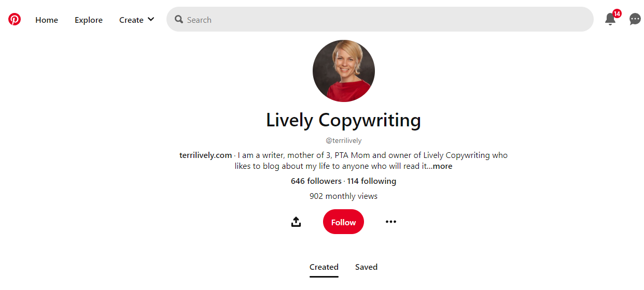Open the notifications bell icon
The height and width of the screenshot is (290, 644).
point(610,20)
